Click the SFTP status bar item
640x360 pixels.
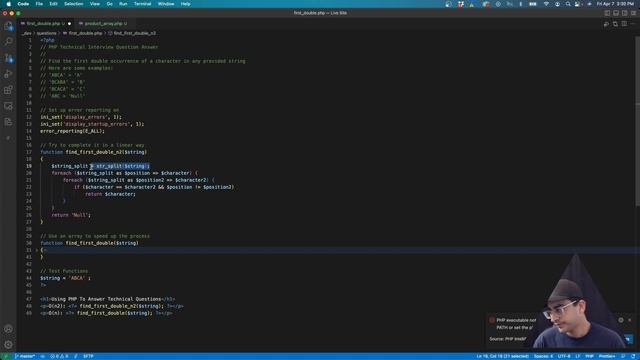[x=88, y=356]
